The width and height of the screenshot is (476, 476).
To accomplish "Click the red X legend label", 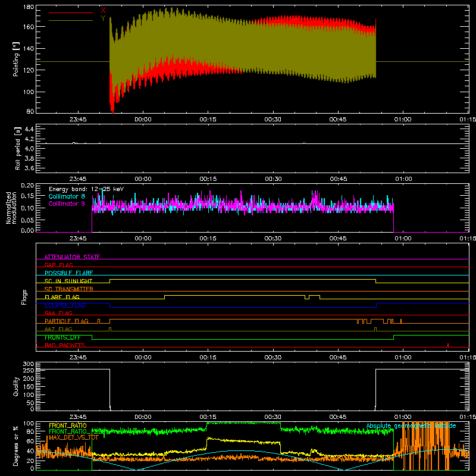I will (103, 11).
